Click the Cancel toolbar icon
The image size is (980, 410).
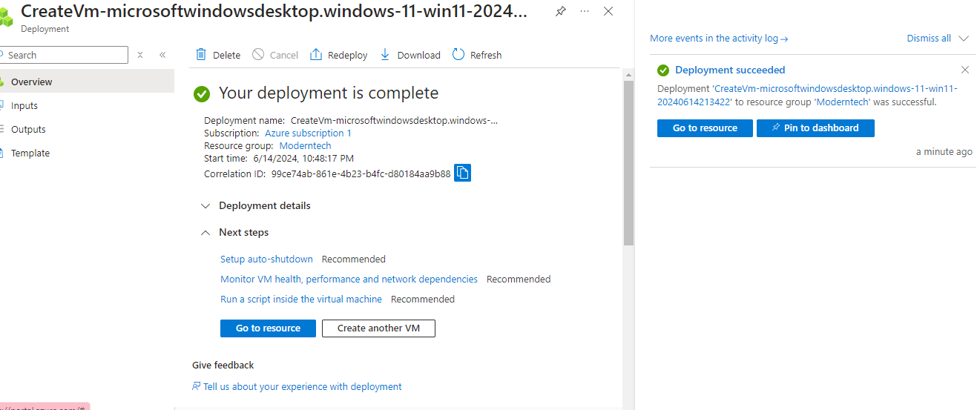click(x=258, y=55)
